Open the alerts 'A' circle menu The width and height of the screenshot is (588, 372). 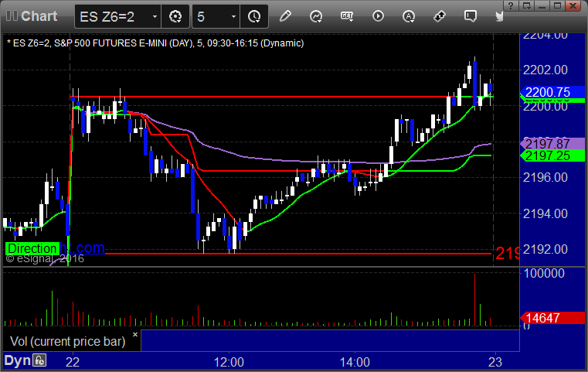[409, 16]
